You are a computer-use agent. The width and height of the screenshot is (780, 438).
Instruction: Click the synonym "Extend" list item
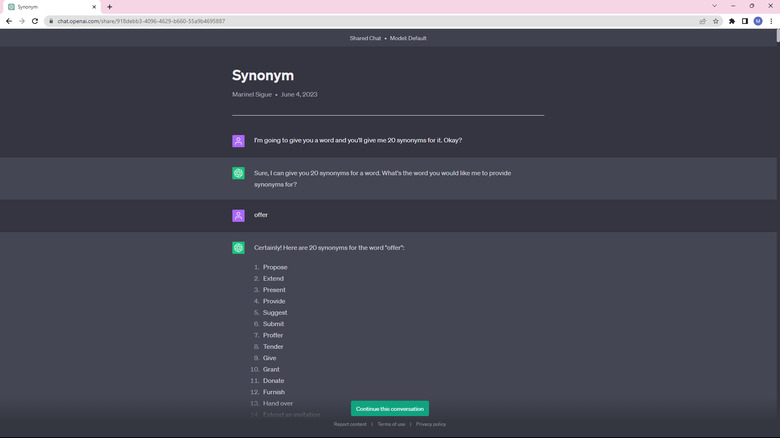pos(273,279)
